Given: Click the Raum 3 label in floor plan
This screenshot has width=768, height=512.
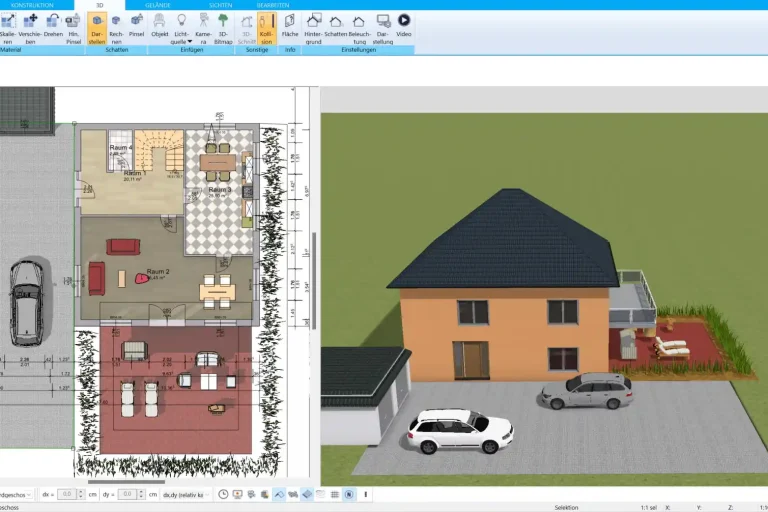Looking at the screenshot, I should tap(219, 189).
